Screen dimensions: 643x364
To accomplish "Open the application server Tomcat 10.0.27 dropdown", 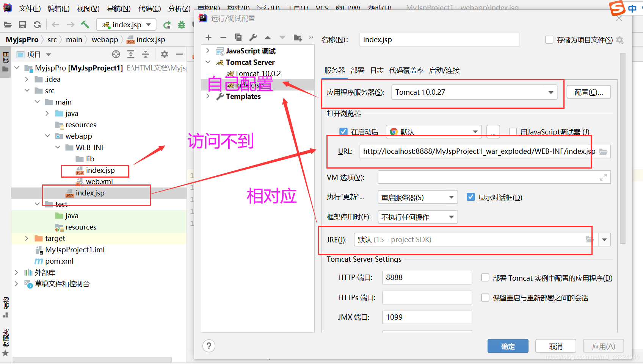I will pos(474,92).
